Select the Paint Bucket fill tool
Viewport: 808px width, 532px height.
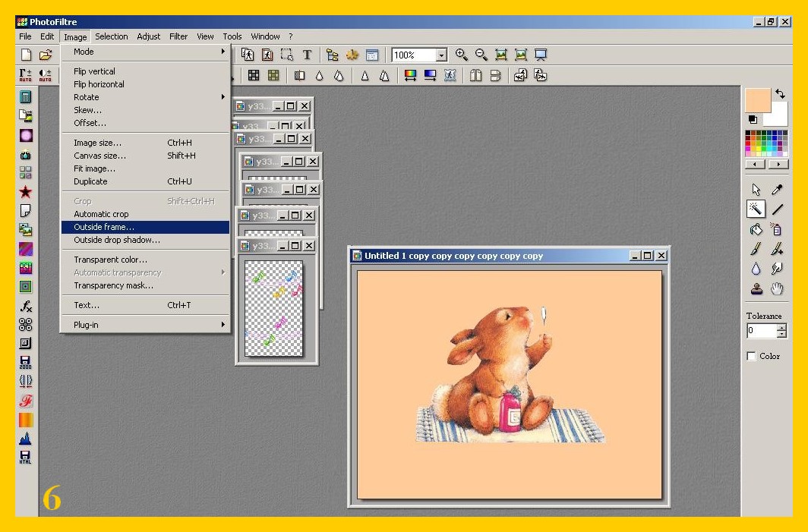756,229
